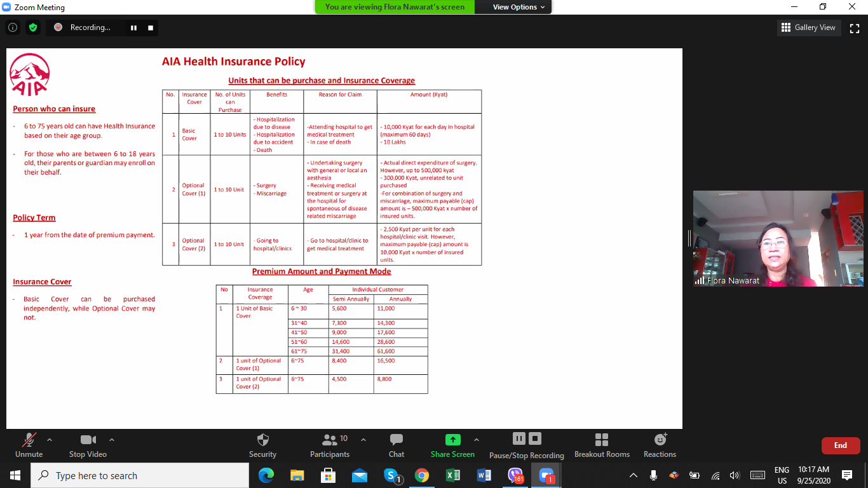The image size is (868, 488).
Task: Open Skype from taskbar
Action: tap(391, 475)
